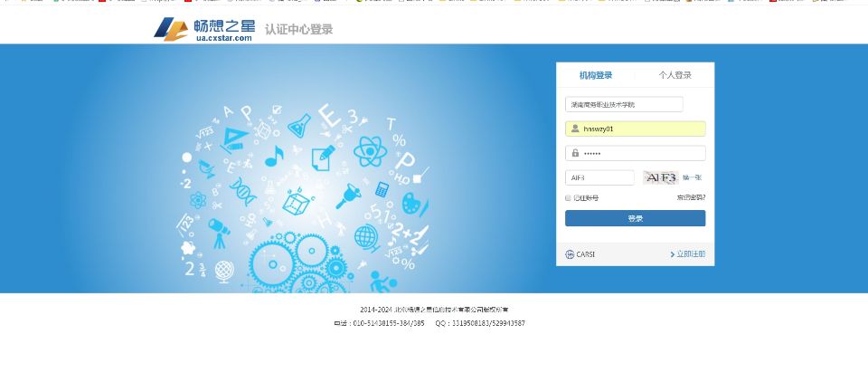
Task: Click the chemistry flask in the illustration
Action: point(299,124)
